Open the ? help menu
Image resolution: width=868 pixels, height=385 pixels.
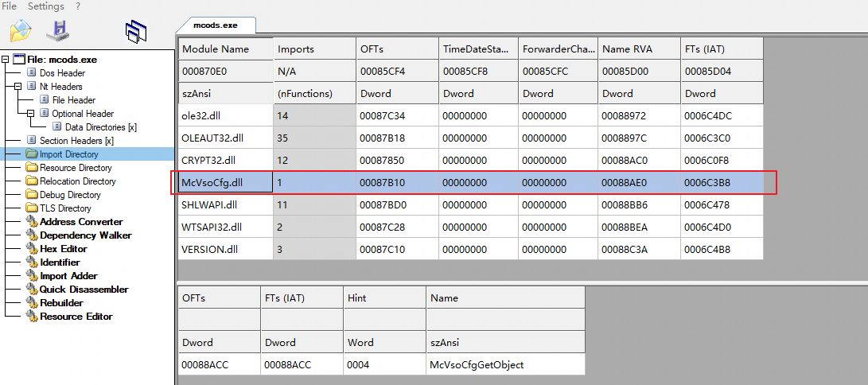point(78,6)
